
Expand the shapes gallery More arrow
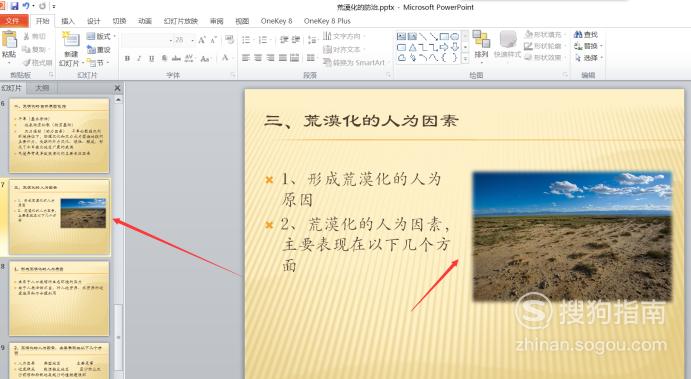click(x=465, y=58)
